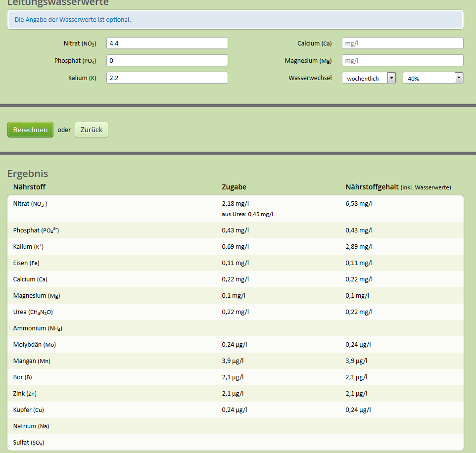Click the Kalium content value 2,89 mg/l
This screenshot has width=476, height=453.
(359, 247)
